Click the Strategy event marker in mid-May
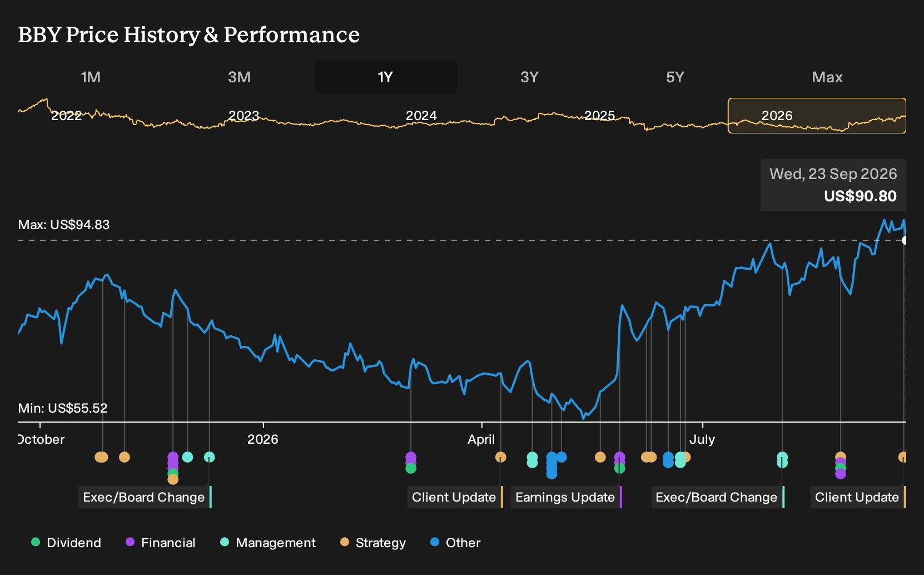The image size is (924, 575). click(600, 457)
